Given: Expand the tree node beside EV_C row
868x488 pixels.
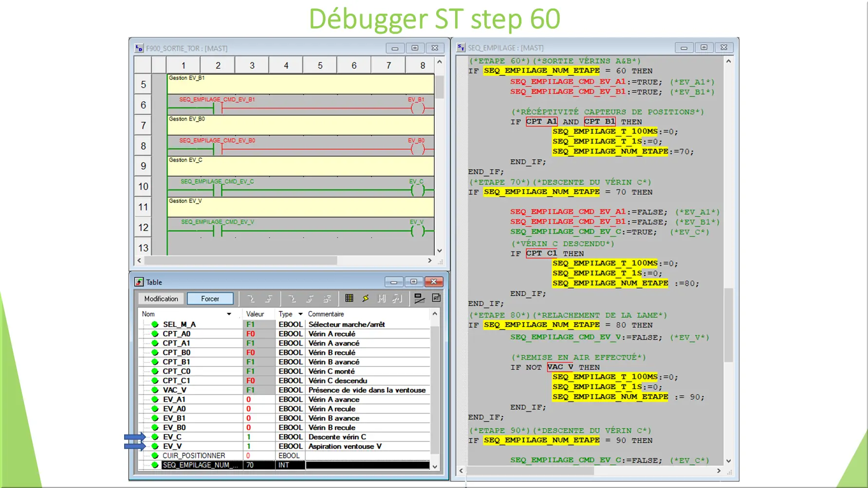Looking at the screenshot, I should point(148,436).
